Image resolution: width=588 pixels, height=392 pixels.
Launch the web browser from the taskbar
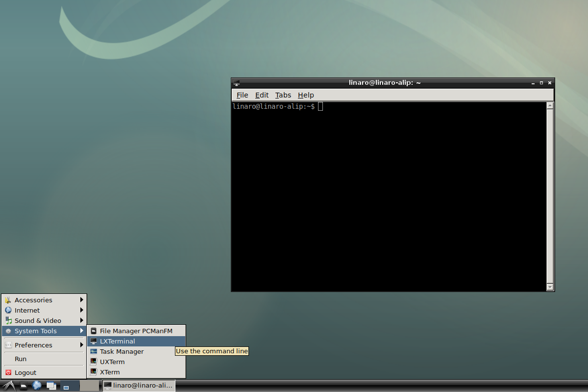(x=37, y=386)
